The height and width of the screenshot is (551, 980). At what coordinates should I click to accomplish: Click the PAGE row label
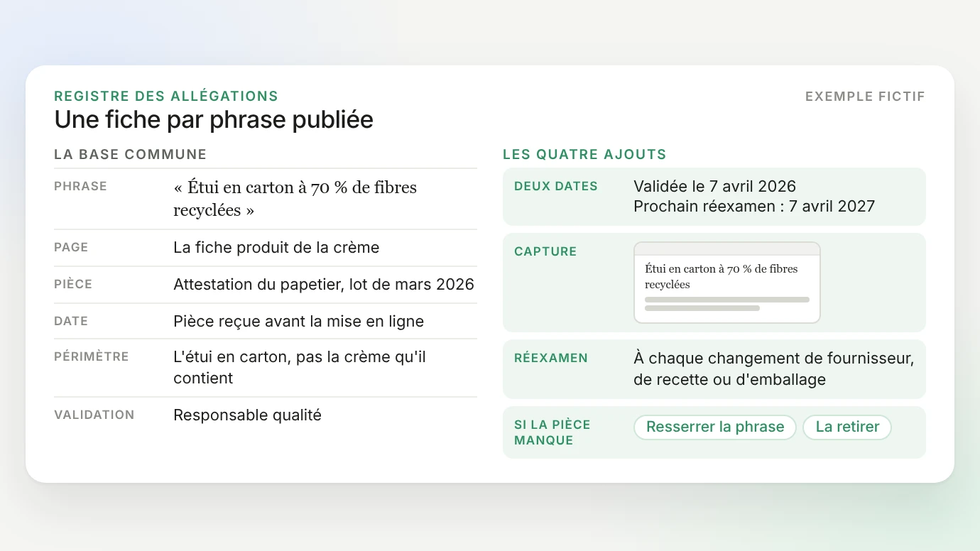[71, 248]
